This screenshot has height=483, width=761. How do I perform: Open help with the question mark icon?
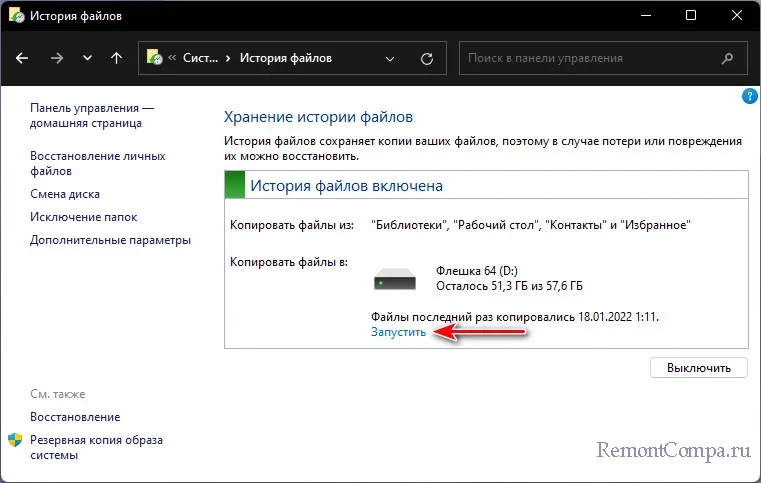[750, 97]
